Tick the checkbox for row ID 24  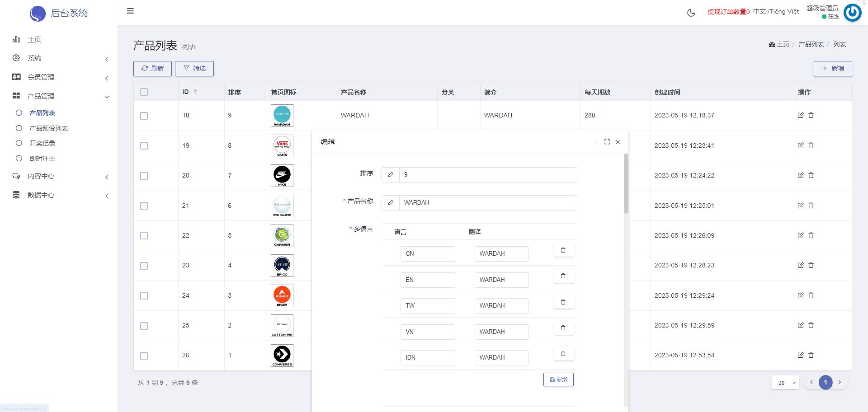(144, 296)
